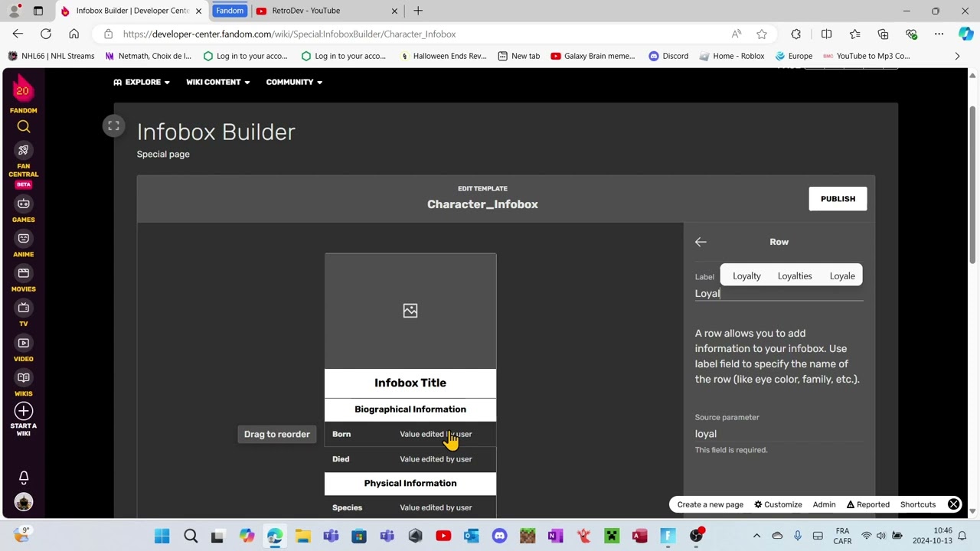Select the image placeholder in infobox preview
The height and width of the screenshot is (551, 980).
[410, 311]
